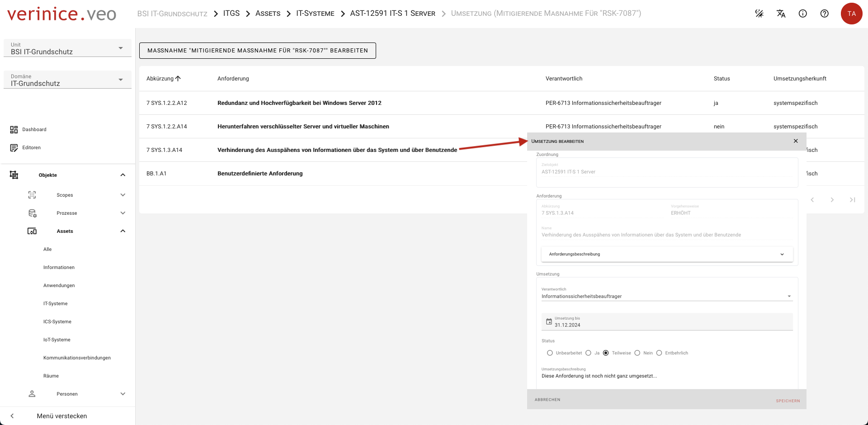Click the Speichern button
Image resolution: width=868 pixels, height=425 pixels.
(x=788, y=401)
